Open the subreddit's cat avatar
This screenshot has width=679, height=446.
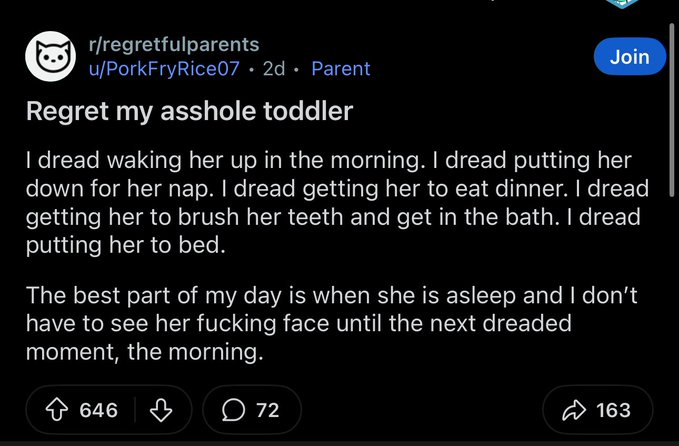coord(50,57)
